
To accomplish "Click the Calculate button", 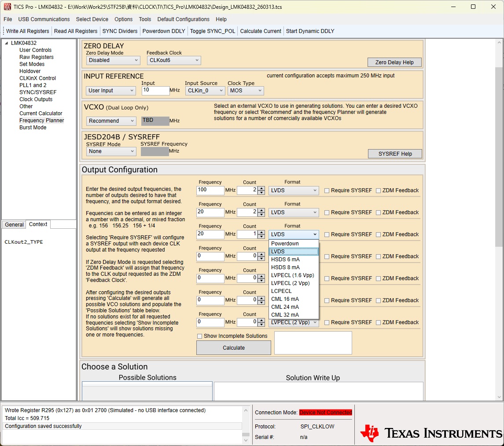I will tap(234, 348).
